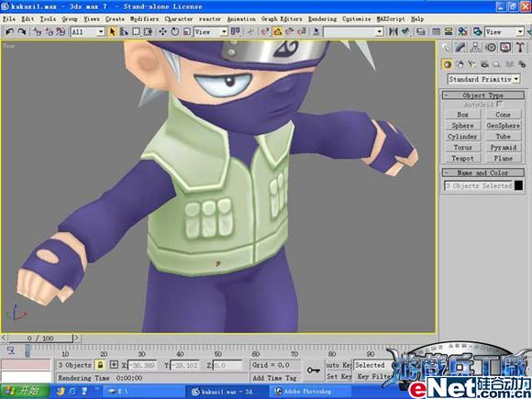Select the Systems category icon
The image size is (532, 399).
click(522, 64)
